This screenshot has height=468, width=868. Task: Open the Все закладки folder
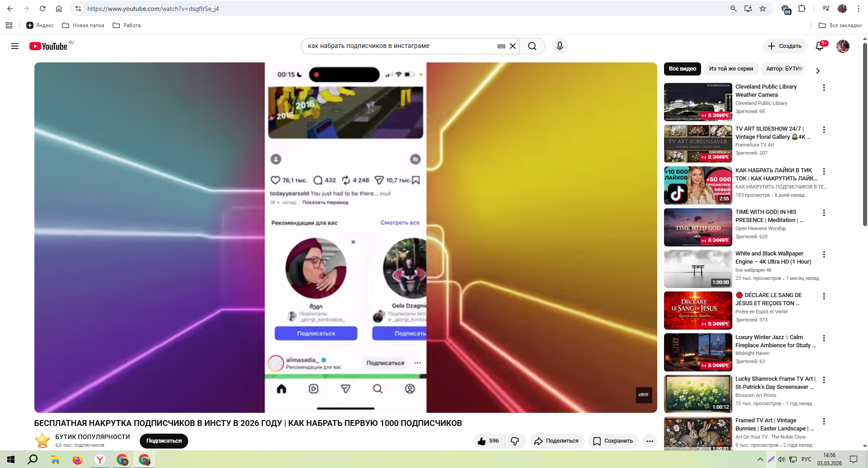840,25
